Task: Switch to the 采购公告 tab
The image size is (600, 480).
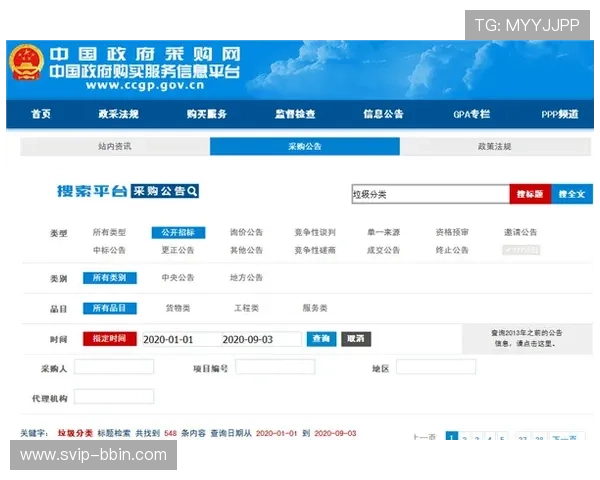Action: click(305, 146)
